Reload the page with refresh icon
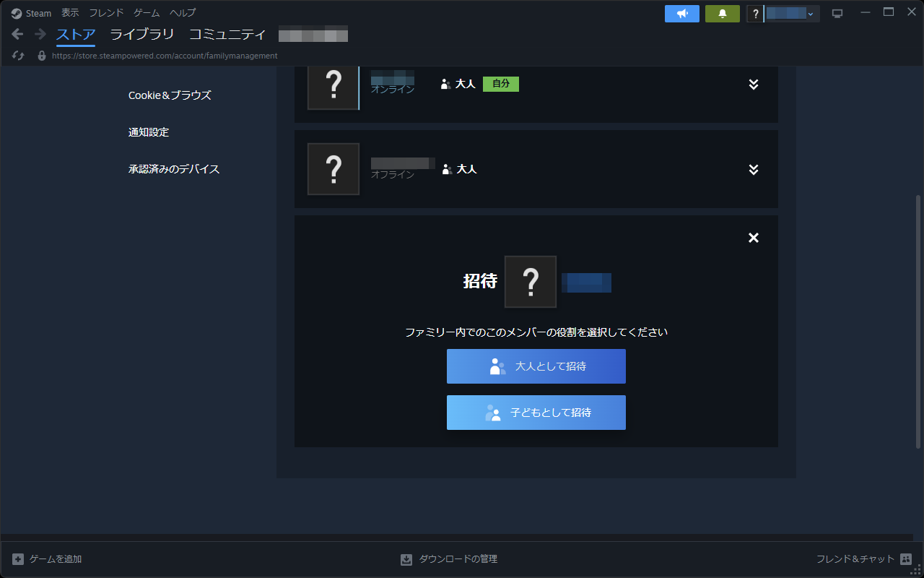 pyautogui.click(x=19, y=56)
